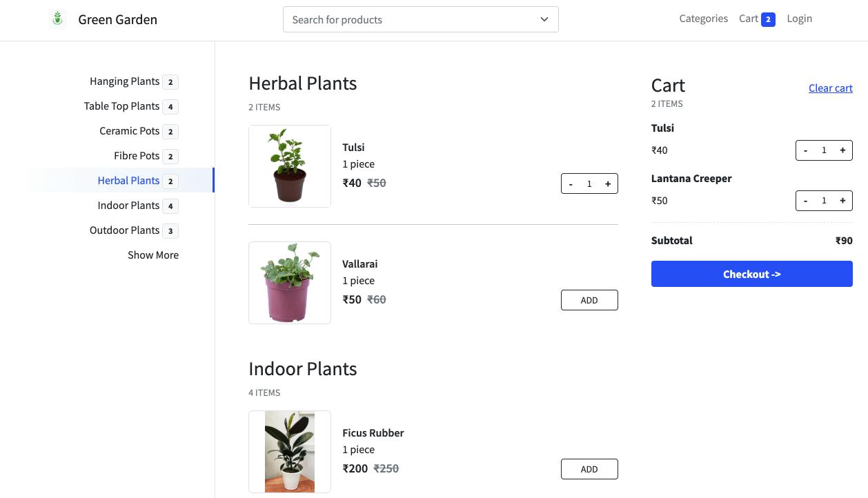This screenshot has height=498, width=868.
Task: Add Vallarai to the cart
Action: [x=589, y=301]
